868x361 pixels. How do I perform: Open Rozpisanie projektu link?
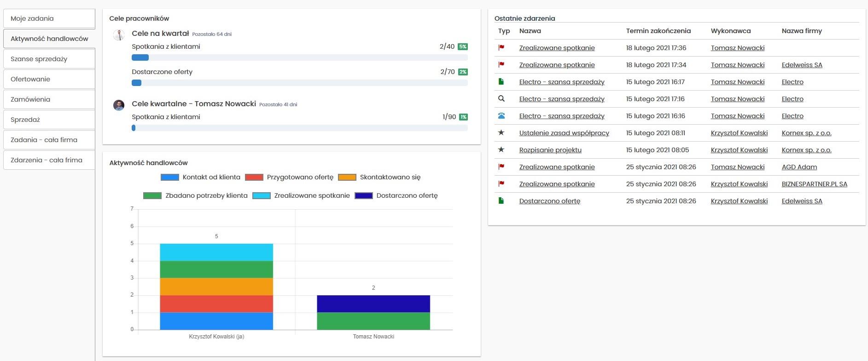(x=550, y=150)
